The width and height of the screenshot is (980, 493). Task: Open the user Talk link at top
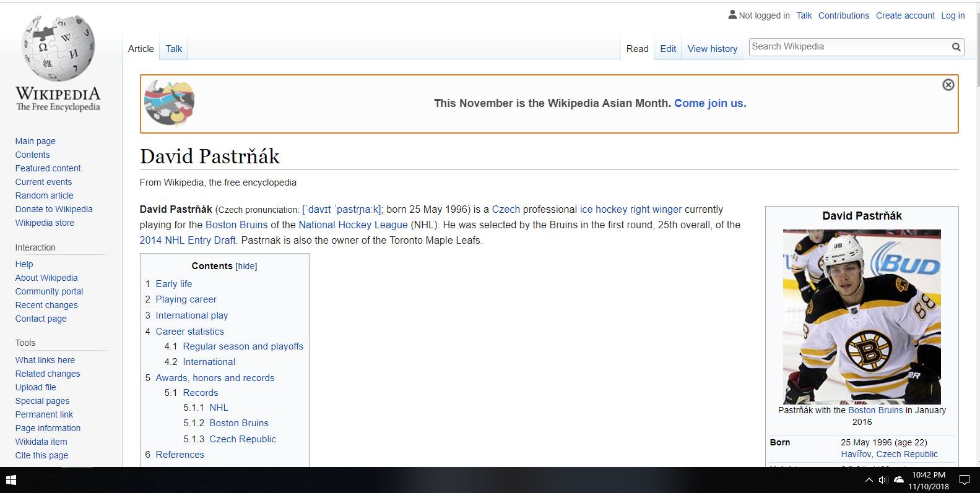click(x=804, y=15)
